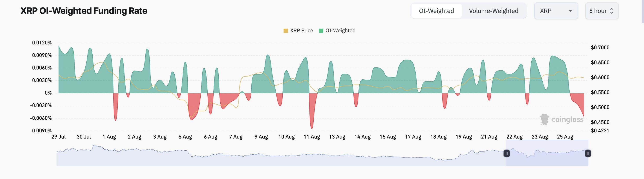Screen dimensions: 644x179
Task: Open the 8 hour interval selector
Action: coord(602,11)
